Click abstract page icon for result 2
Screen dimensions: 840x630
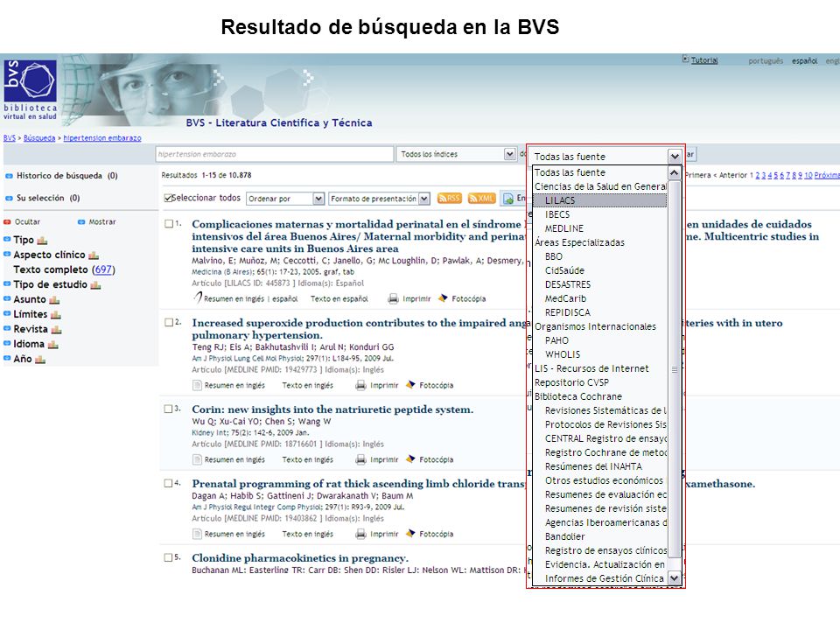(x=197, y=385)
